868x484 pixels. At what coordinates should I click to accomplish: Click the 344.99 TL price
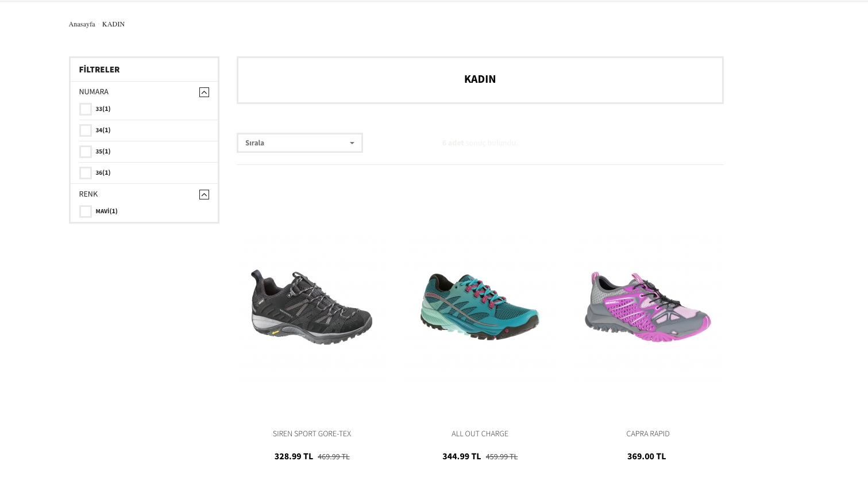461,456
